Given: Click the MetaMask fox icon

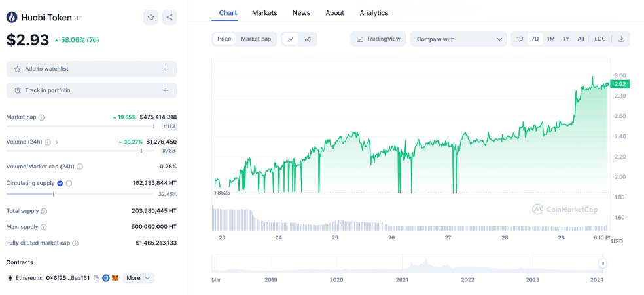Looking at the screenshot, I should [x=115, y=278].
